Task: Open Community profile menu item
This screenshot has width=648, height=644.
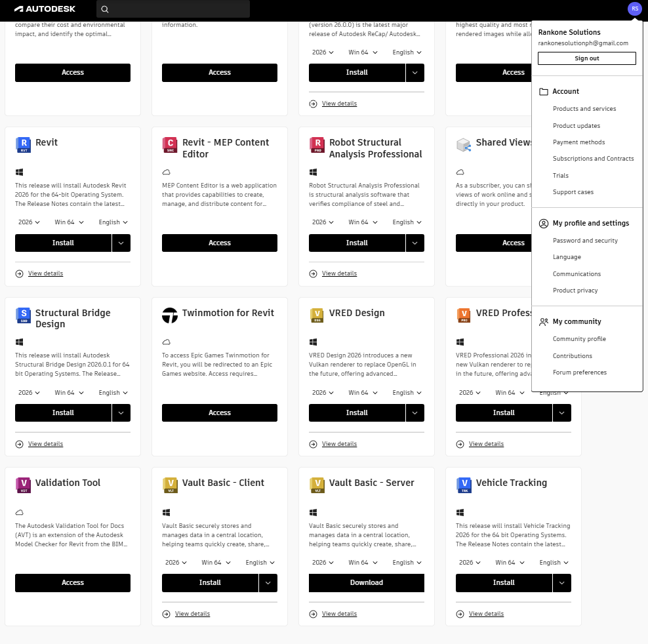Action: pyautogui.click(x=579, y=339)
